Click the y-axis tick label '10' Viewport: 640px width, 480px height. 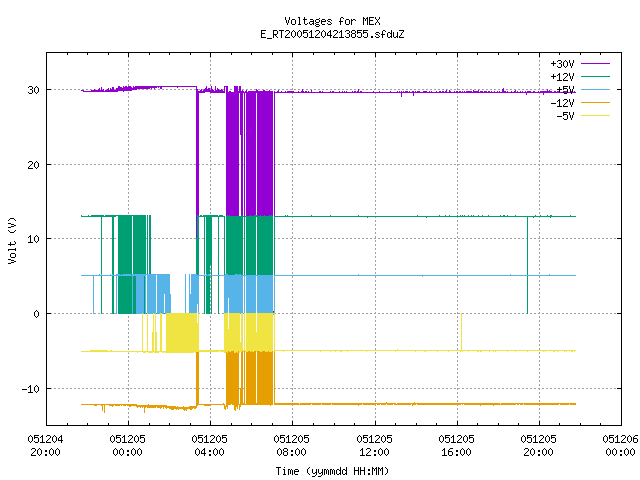(x=33, y=239)
